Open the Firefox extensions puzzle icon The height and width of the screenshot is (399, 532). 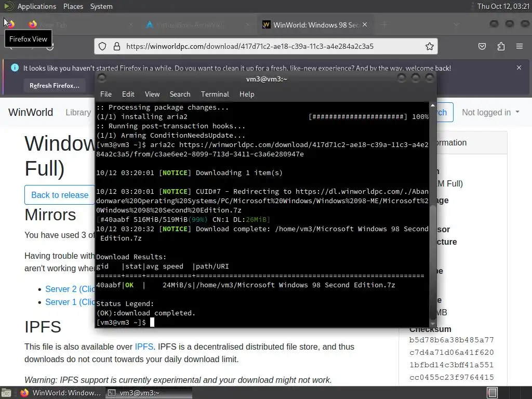coord(501,46)
